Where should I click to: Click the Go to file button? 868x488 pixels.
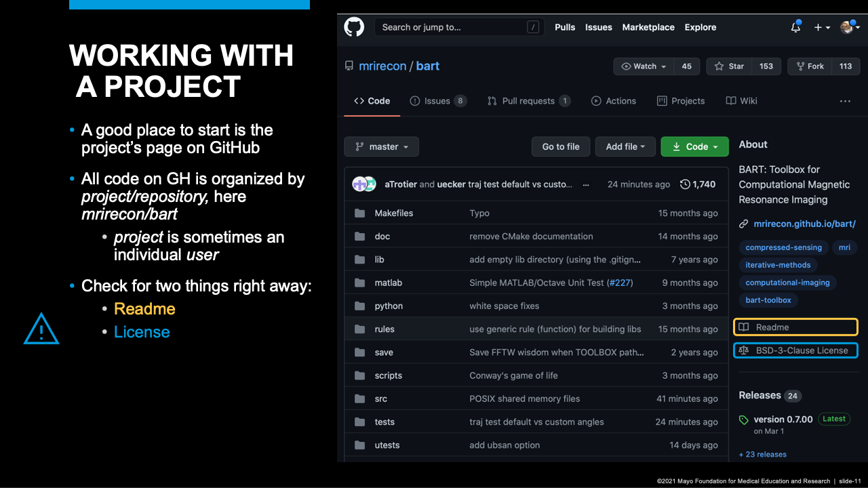pos(561,147)
